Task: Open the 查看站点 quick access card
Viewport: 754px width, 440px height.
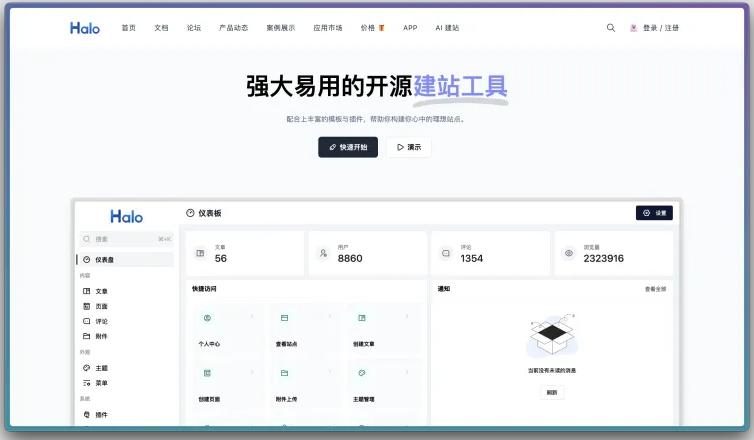Action: click(x=302, y=329)
